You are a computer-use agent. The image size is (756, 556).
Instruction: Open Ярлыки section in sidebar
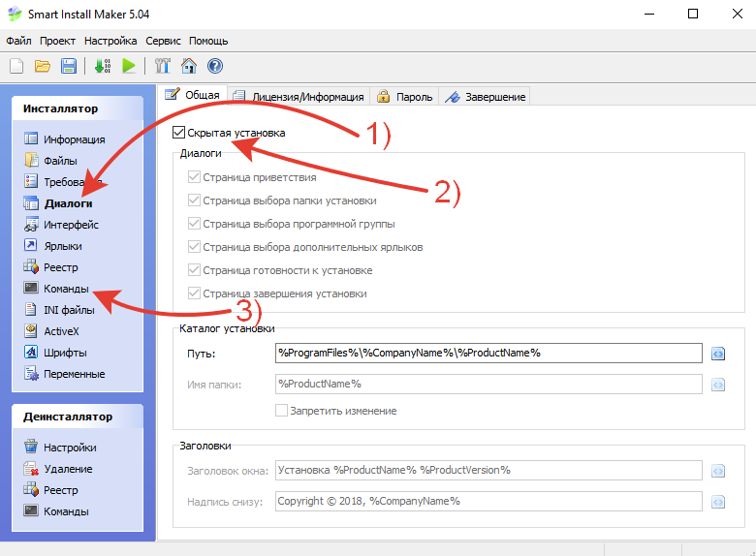pyautogui.click(x=53, y=246)
